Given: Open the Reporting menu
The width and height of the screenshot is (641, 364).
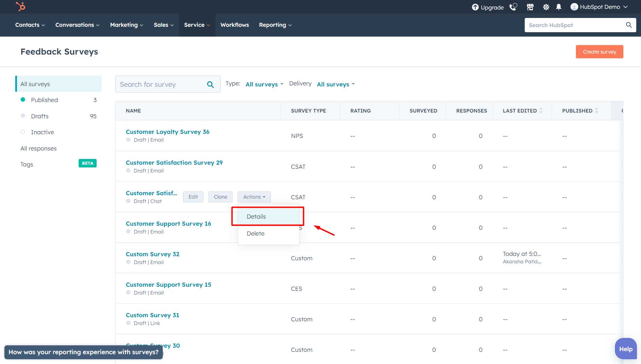Looking at the screenshot, I should point(275,25).
